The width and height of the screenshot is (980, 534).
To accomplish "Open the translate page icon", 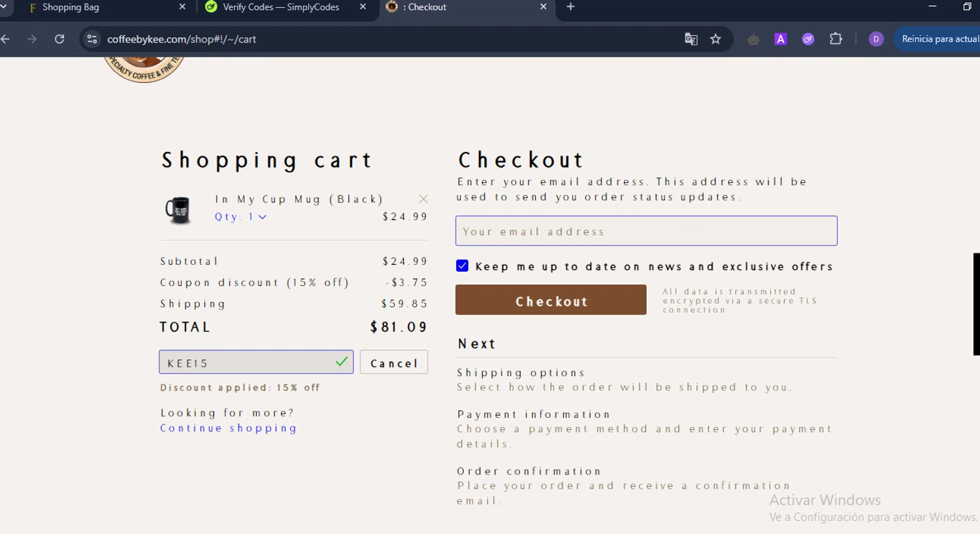I will [691, 39].
